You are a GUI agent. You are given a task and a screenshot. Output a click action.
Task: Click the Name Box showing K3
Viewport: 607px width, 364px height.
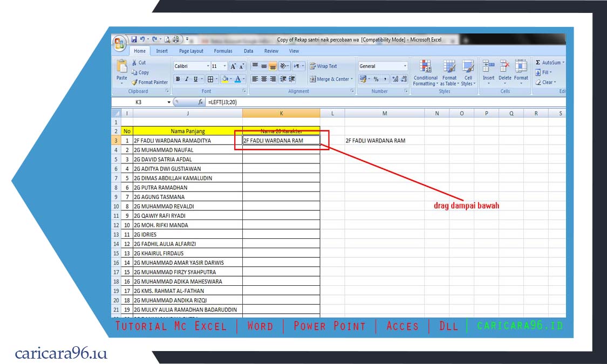(139, 102)
